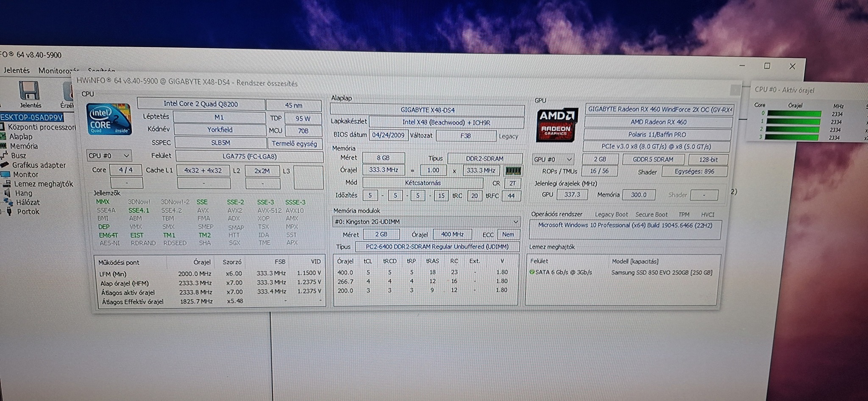This screenshot has height=401, width=868.
Task: Click the Yorkfield codename field
Action: 220,130
